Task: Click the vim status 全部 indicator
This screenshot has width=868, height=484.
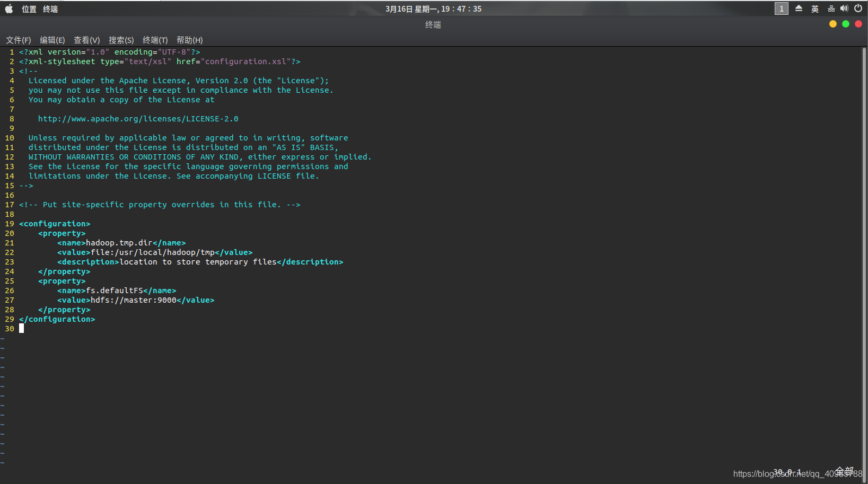Action: [845, 471]
